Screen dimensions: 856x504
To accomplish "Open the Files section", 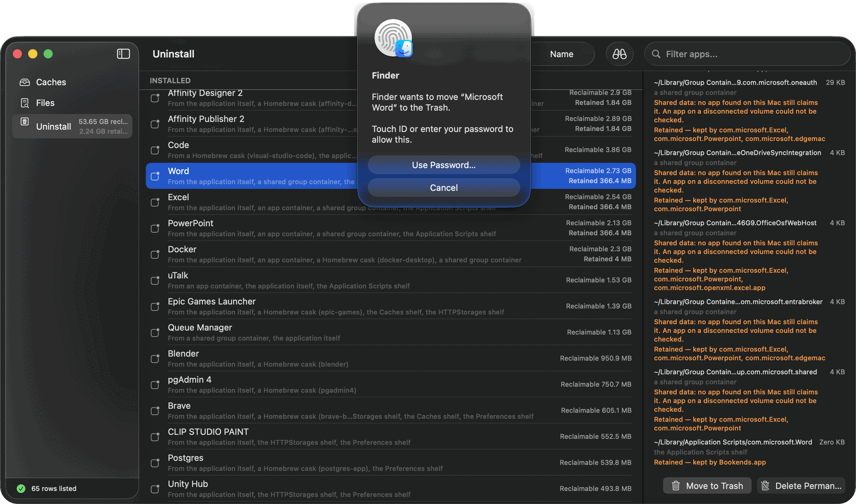I will tap(72, 103).
